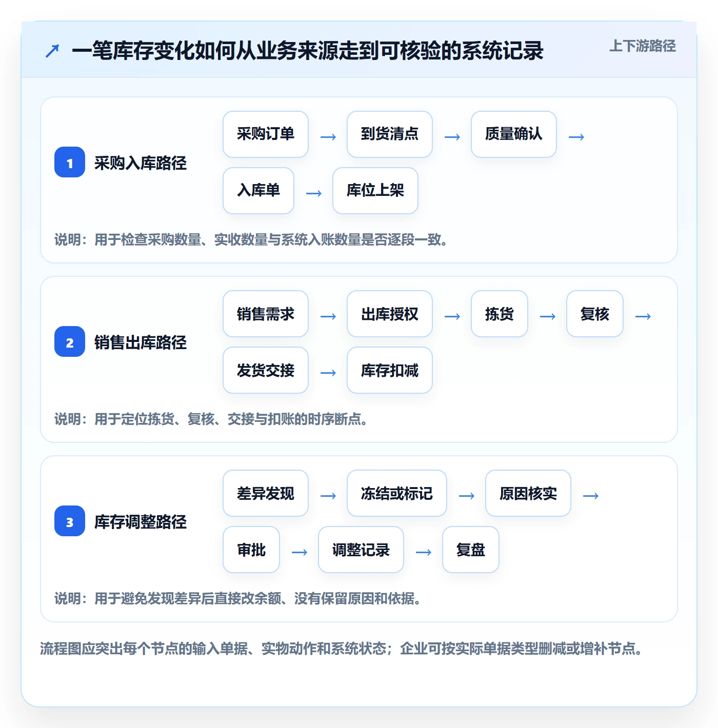Click the 销售出库路径 heading

tap(141, 342)
